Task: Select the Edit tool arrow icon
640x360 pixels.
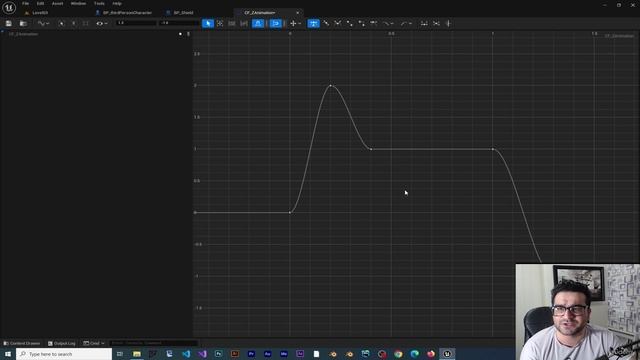Action: (x=208, y=24)
